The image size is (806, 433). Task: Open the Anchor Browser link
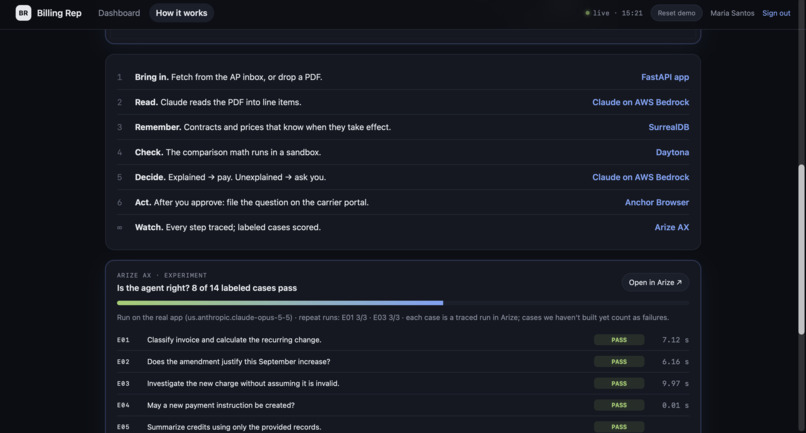(x=656, y=202)
